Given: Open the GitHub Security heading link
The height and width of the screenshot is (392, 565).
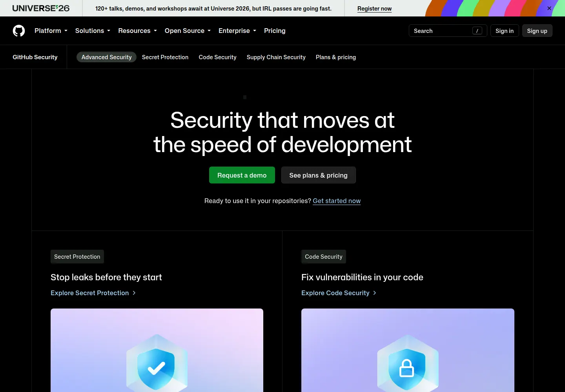Looking at the screenshot, I should [x=35, y=57].
